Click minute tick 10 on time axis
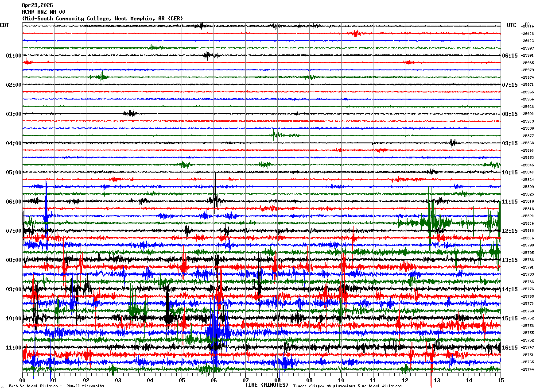This screenshot has height=392, width=536. pyautogui.click(x=342, y=380)
